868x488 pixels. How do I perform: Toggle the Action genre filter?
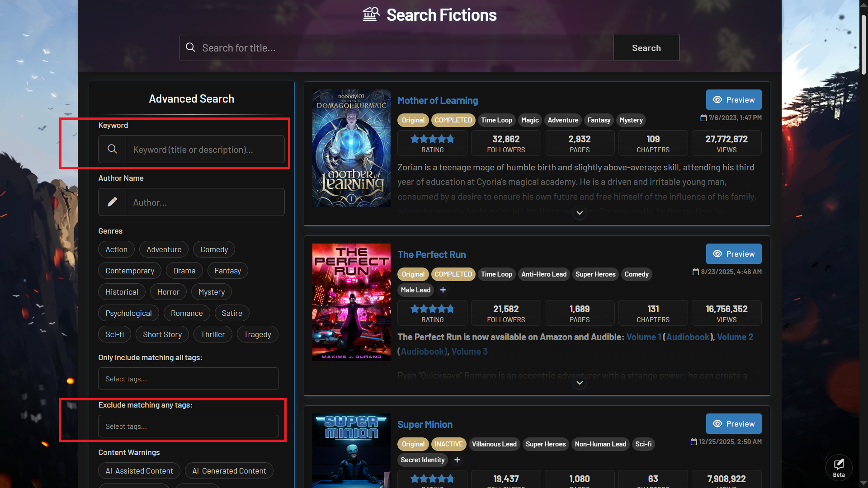pos(117,249)
